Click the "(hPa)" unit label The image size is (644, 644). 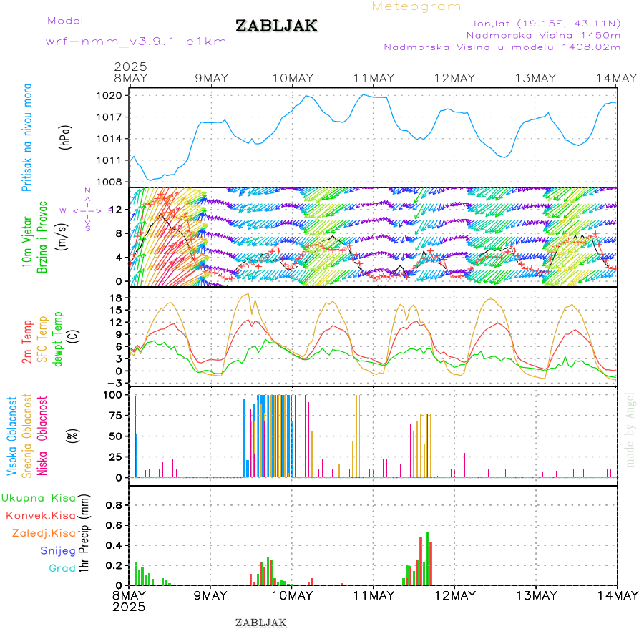click(65, 137)
